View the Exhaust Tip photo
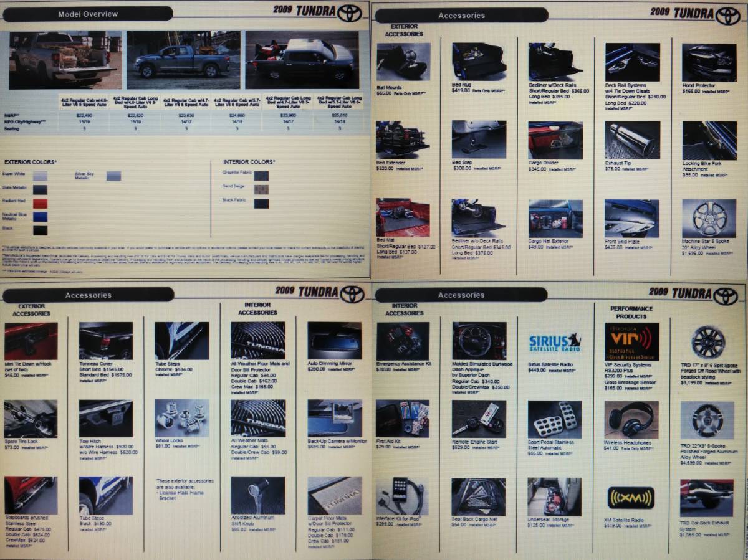748x560 pixels. pos(632,140)
